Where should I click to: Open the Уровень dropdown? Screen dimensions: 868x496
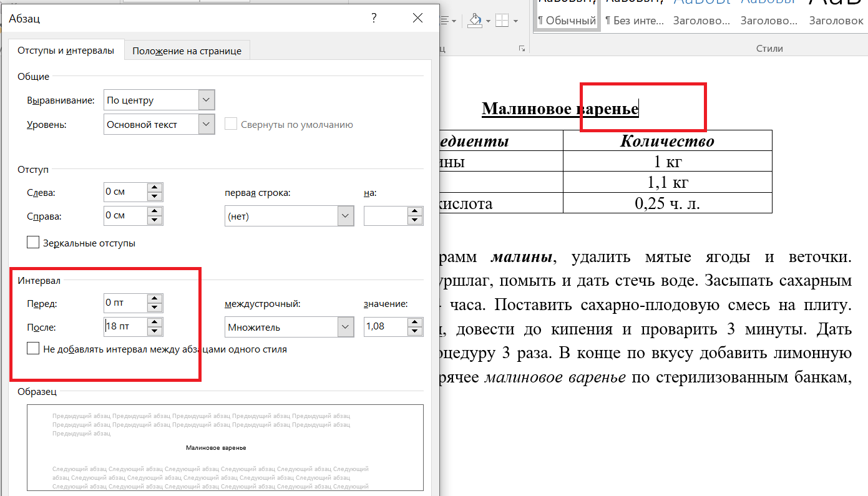pyautogui.click(x=207, y=124)
